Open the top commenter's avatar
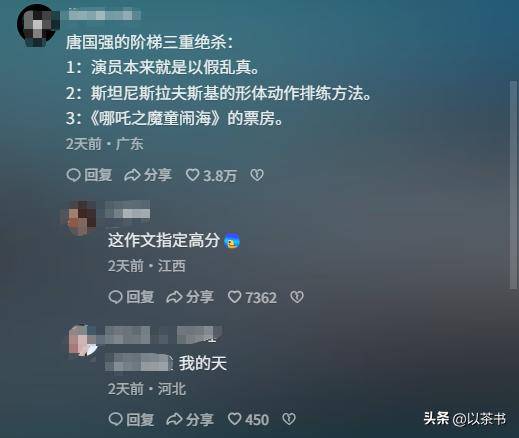The width and height of the screenshot is (519, 438). coord(37,25)
